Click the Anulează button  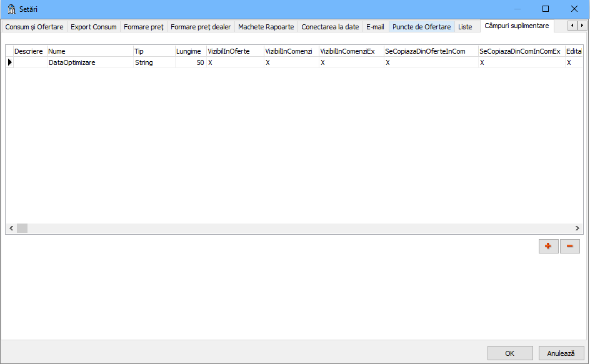[x=561, y=353]
